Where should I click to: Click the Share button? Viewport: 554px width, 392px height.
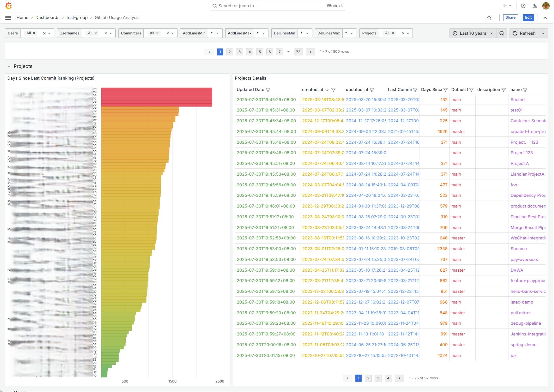point(510,18)
